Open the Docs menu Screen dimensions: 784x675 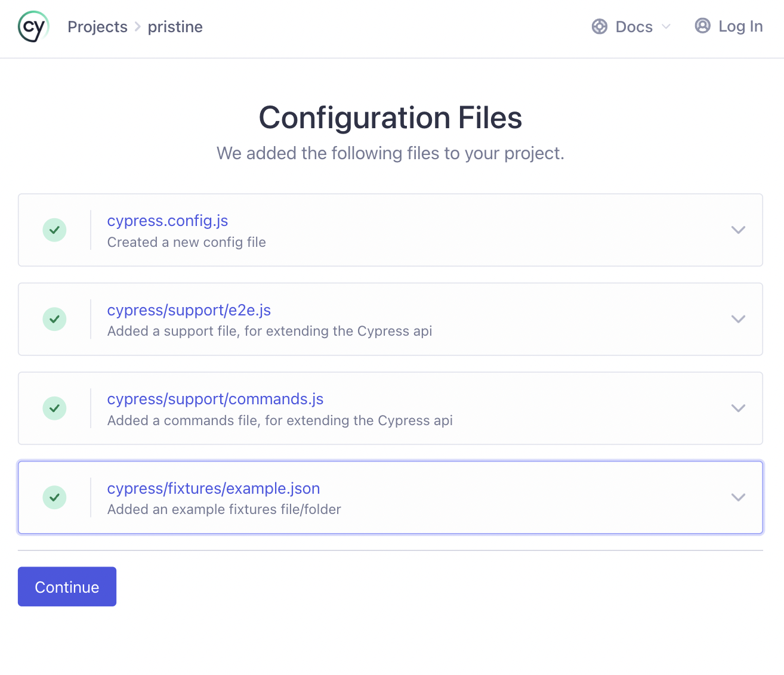(631, 27)
